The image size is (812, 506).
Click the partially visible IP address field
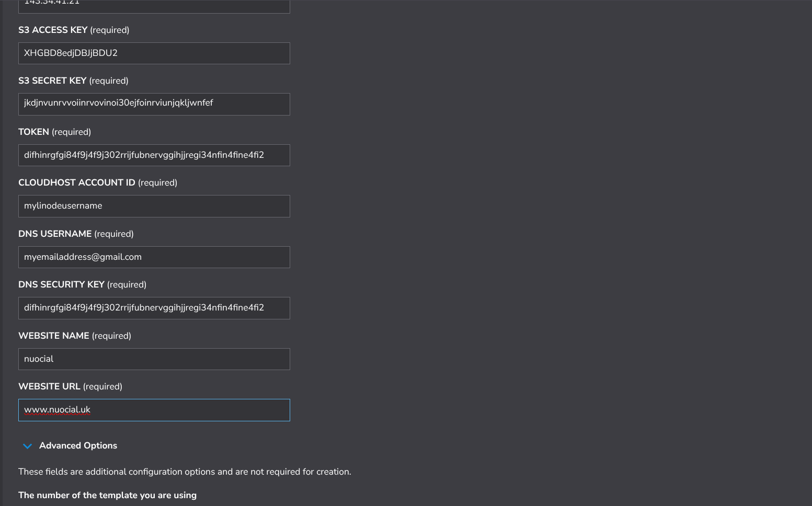pyautogui.click(x=154, y=6)
